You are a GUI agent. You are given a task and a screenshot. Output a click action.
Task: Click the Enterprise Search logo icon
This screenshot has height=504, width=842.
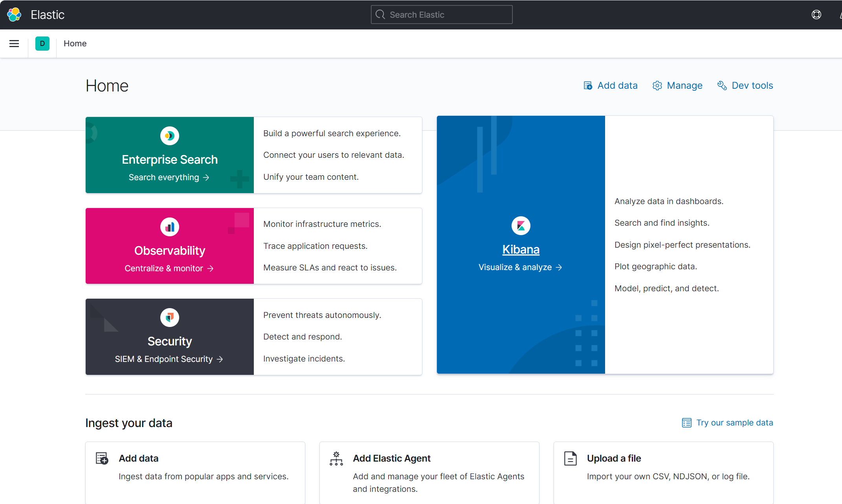pyautogui.click(x=170, y=136)
